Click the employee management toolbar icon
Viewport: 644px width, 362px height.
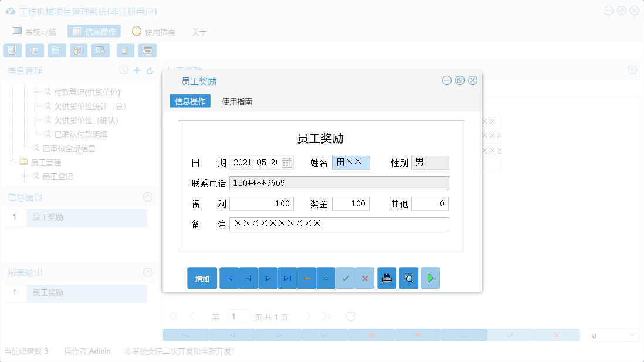tap(78, 50)
